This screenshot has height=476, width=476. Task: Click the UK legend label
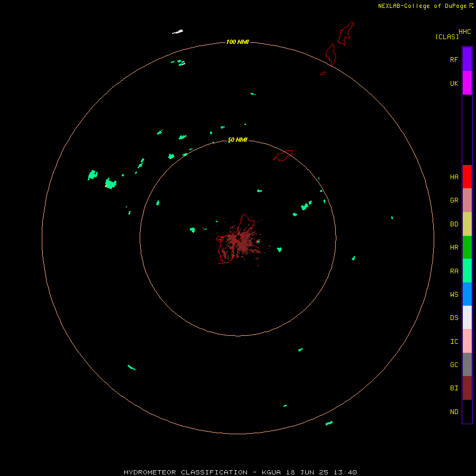point(454,83)
